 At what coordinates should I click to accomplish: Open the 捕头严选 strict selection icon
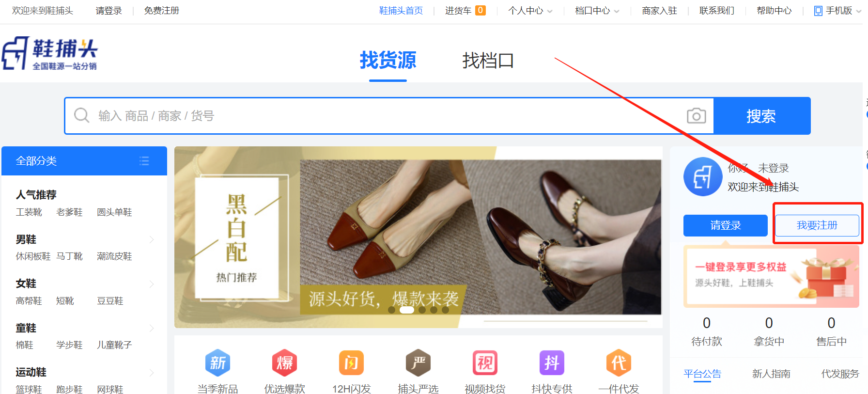(x=418, y=363)
